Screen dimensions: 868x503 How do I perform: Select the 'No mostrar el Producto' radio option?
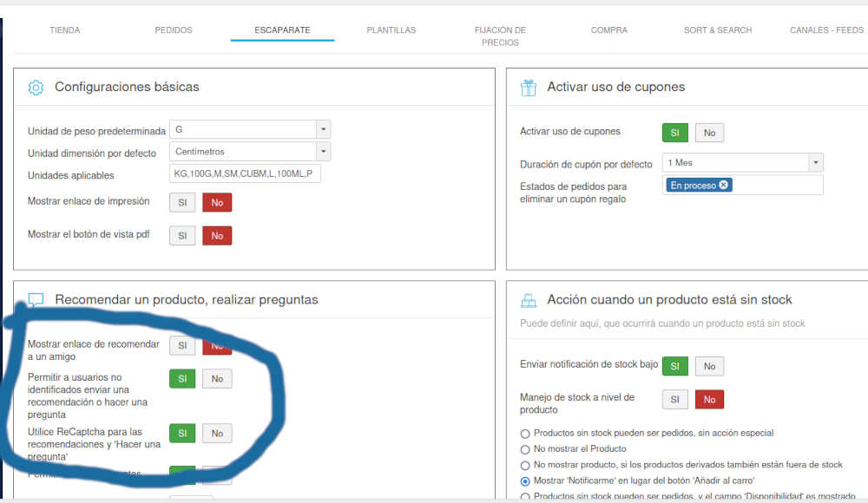(x=525, y=449)
